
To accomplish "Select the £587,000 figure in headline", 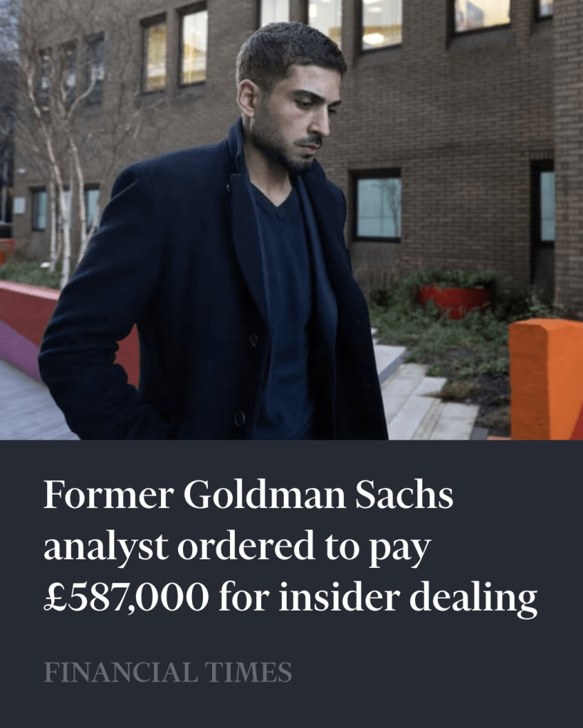I will click(x=126, y=598).
